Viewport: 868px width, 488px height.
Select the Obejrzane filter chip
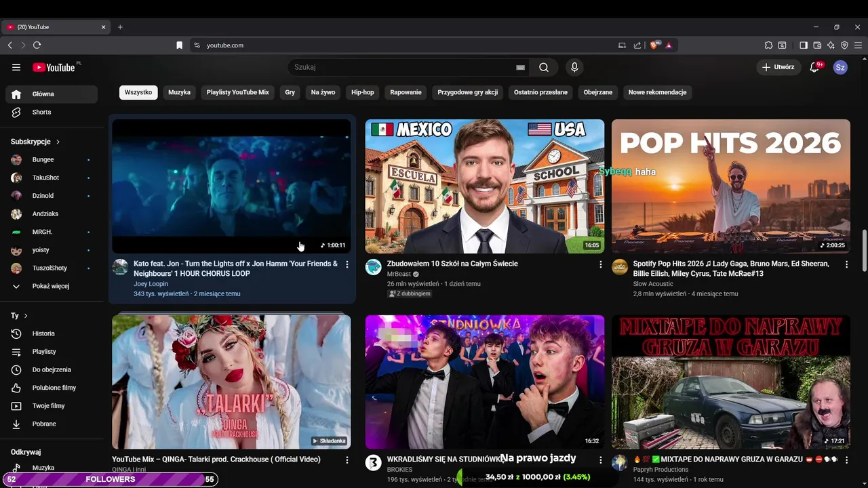pos(598,92)
